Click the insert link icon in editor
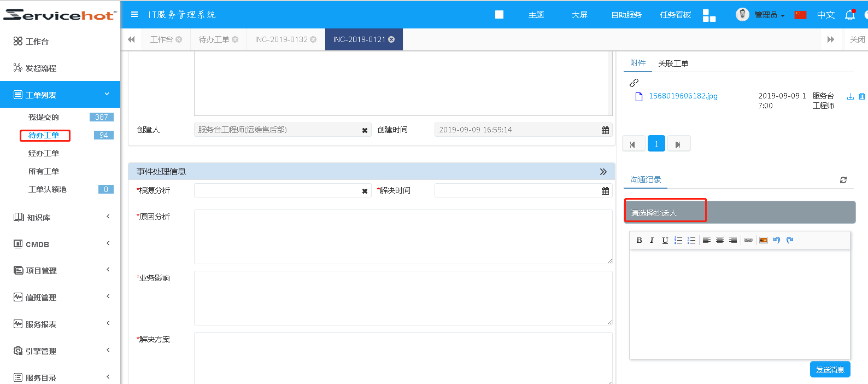This screenshot has height=384, width=868. point(748,240)
